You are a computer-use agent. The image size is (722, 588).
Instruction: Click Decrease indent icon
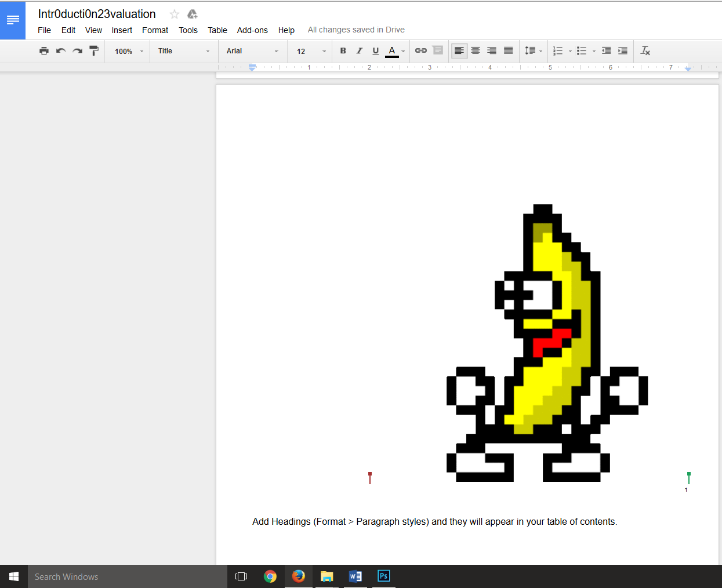coord(607,51)
